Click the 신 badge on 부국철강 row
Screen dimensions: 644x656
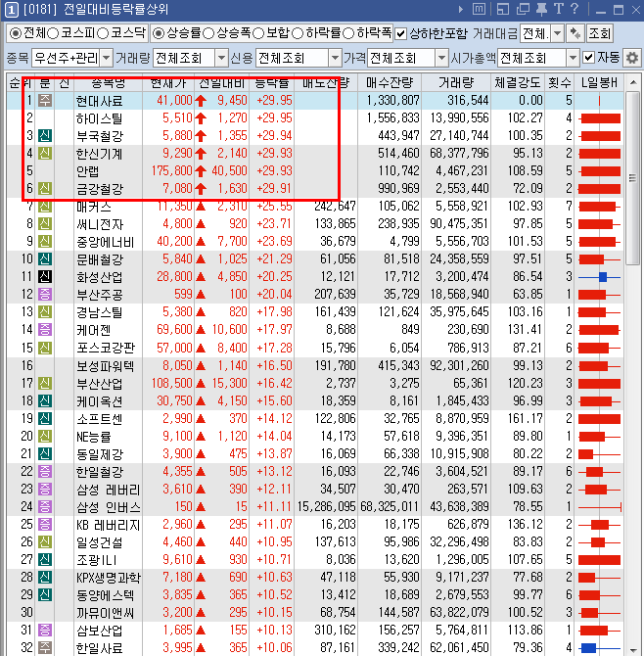pos(45,135)
